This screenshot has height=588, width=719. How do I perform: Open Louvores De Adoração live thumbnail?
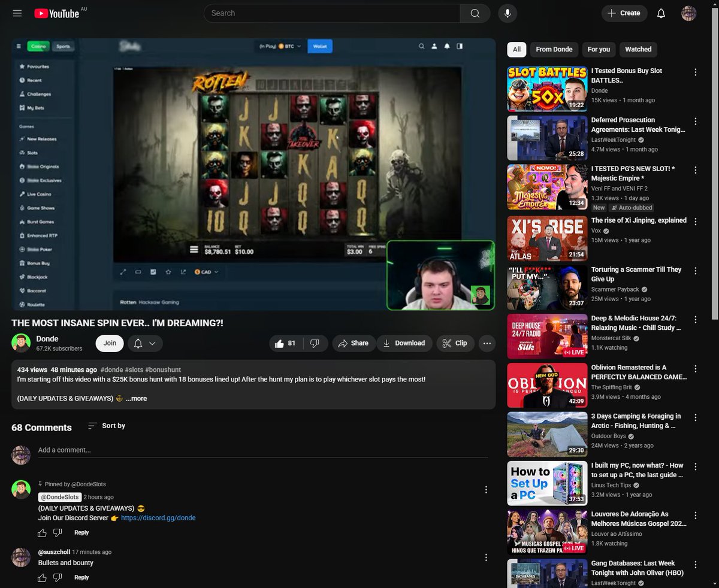coord(547,532)
